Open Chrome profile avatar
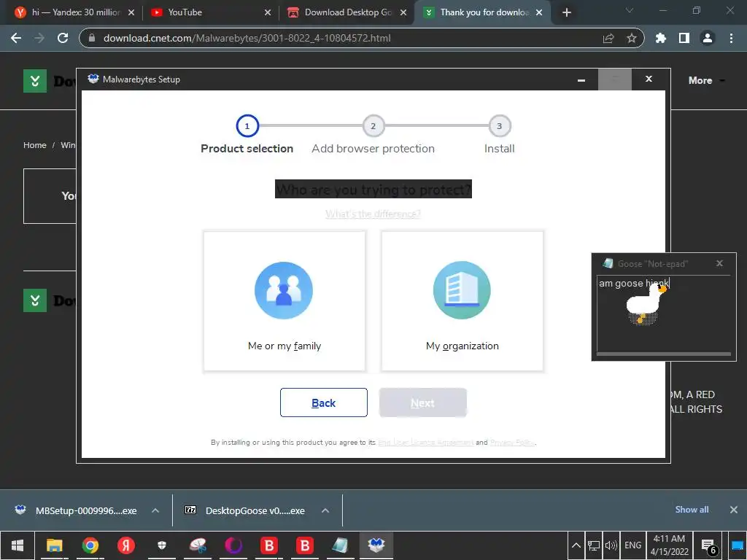This screenshot has height=560, width=747. pos(708,38)
